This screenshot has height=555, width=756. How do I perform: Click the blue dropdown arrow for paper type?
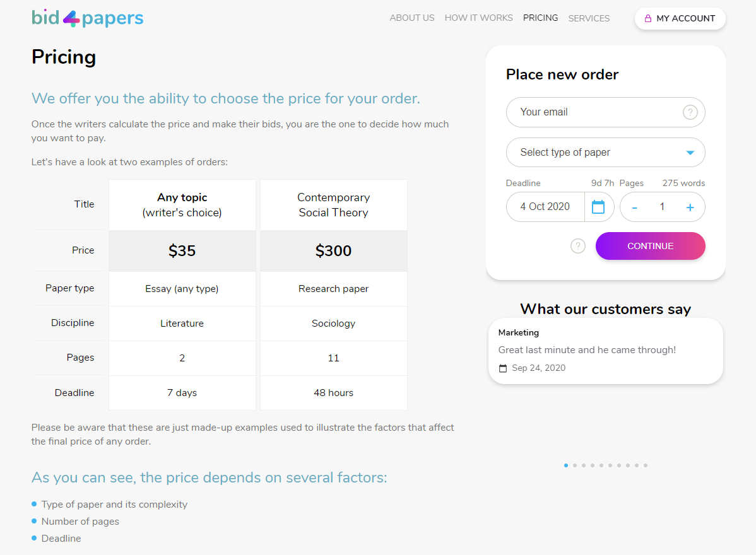click(x=690, y=153)
